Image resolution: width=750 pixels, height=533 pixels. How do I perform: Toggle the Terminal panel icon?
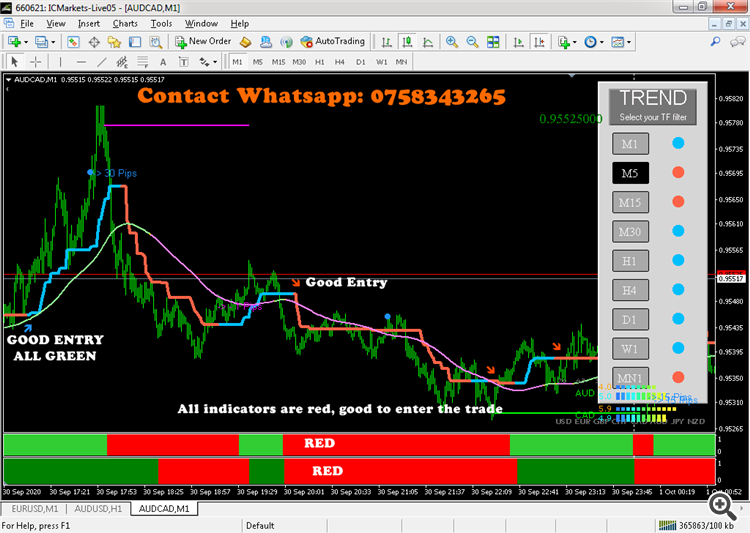tap(135, 42)
